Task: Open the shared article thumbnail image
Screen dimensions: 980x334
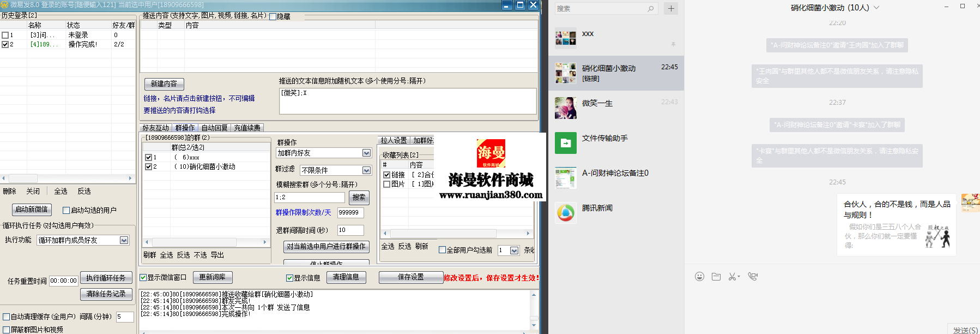Action: [x=937, y=236]
